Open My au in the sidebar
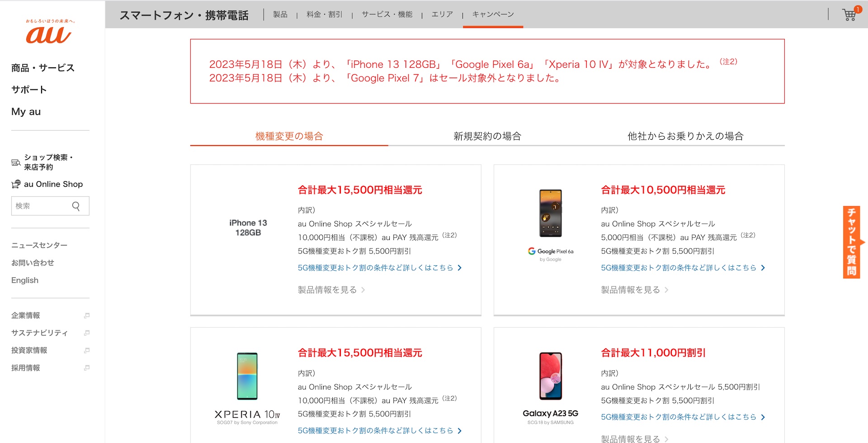 [x=26, y=112]
